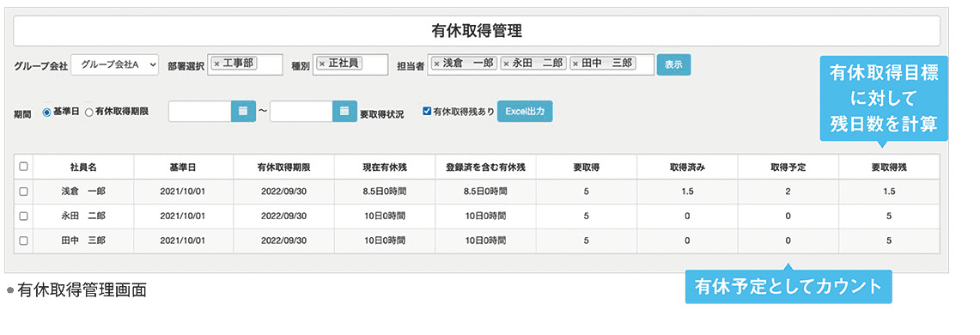
Task: Click the 登録済を含む有休残 column header
Action: (x=485, y=167)
